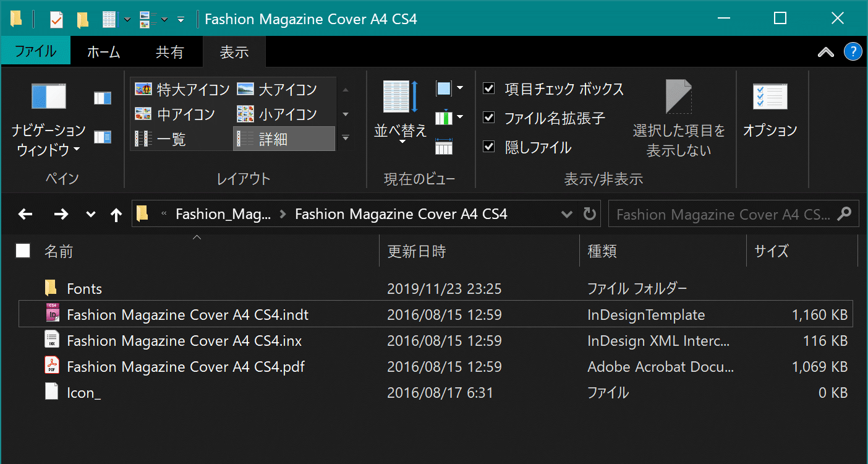Viewport: 868px width, 464px height.
Task: Sort by 更新日時 column header
Action: click(x=417, y=251)
